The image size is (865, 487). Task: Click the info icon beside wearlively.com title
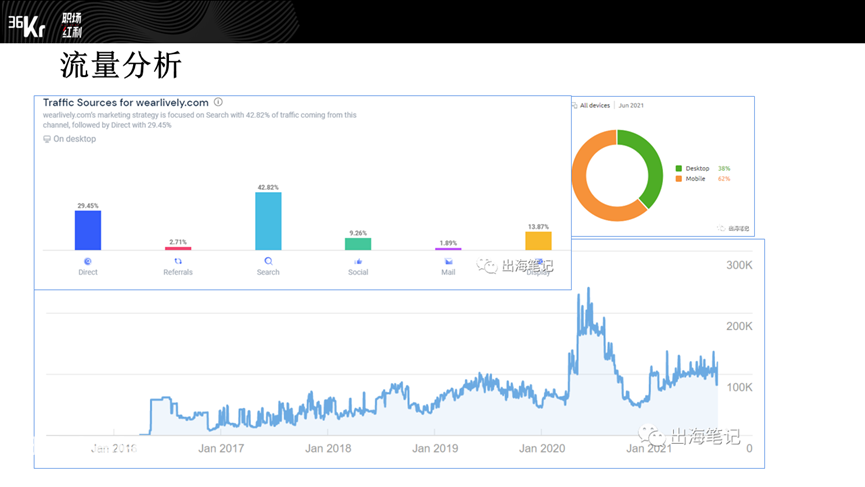(x=218, y=102)
